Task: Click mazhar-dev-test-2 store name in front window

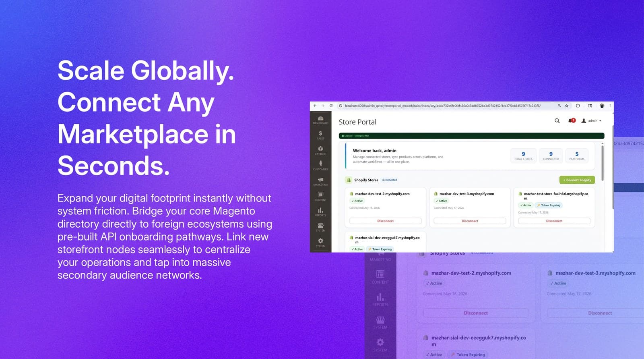Action: tap(382, 194)
